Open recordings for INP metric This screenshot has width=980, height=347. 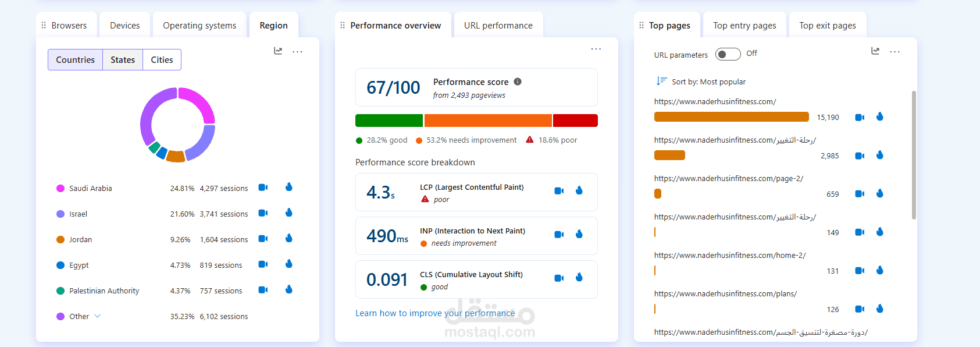[x=559, y=235]
